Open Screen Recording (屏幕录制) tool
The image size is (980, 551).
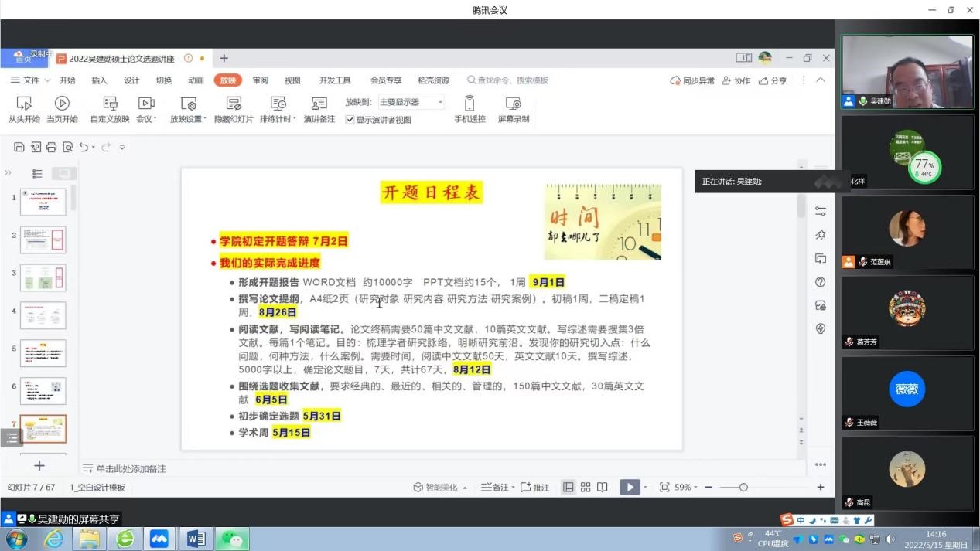coord(513,109)
